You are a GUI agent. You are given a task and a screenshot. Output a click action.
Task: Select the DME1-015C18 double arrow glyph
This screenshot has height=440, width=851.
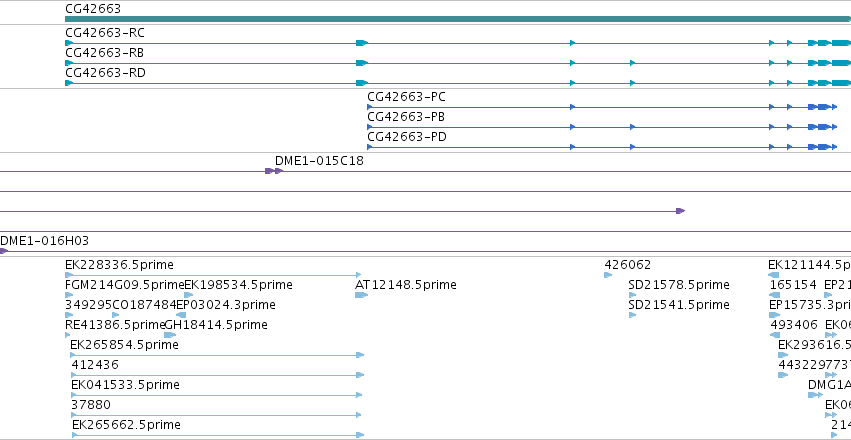point(274,171)
